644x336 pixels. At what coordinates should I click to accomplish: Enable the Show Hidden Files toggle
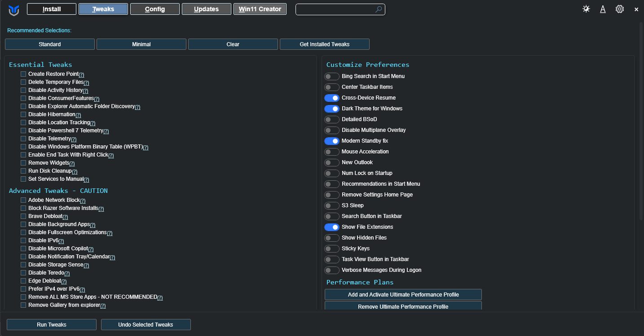[x=332, y=238]
